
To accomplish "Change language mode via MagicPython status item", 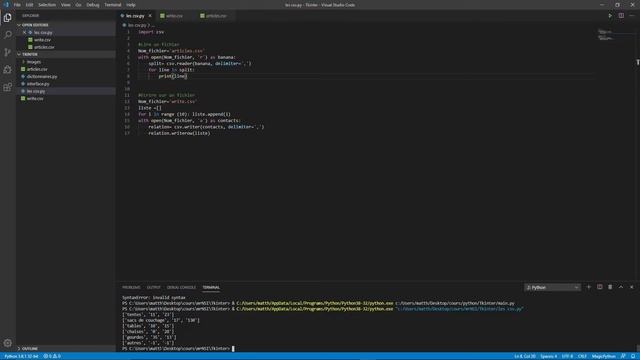I will (604, 356).
